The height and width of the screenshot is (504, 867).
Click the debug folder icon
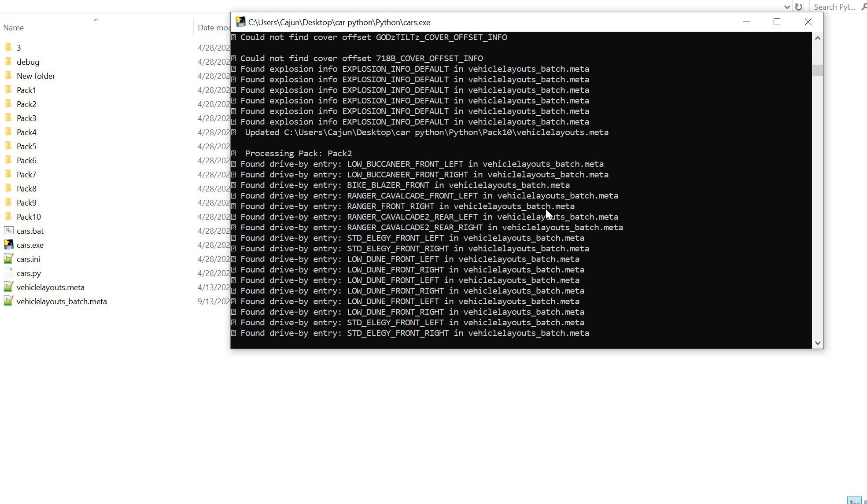(8, 62)
